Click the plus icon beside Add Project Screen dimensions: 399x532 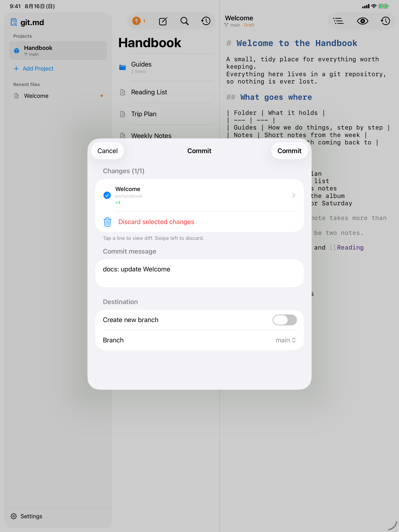click(x=16, y=69)
